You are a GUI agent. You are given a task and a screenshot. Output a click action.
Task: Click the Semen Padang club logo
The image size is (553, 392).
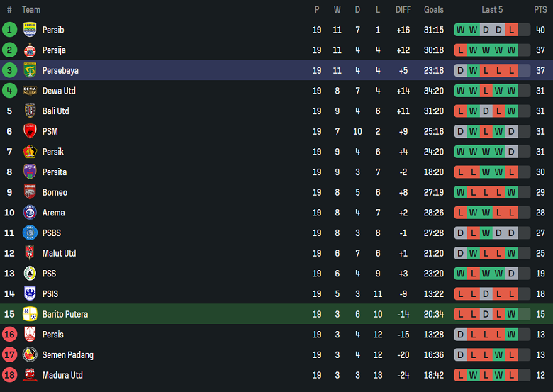click(x=30, y=354)
